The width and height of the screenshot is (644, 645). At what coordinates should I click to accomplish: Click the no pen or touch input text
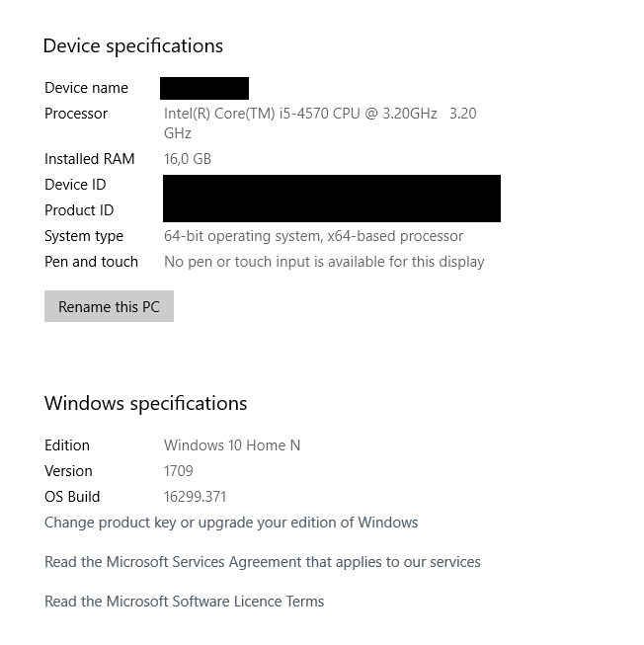324,262
